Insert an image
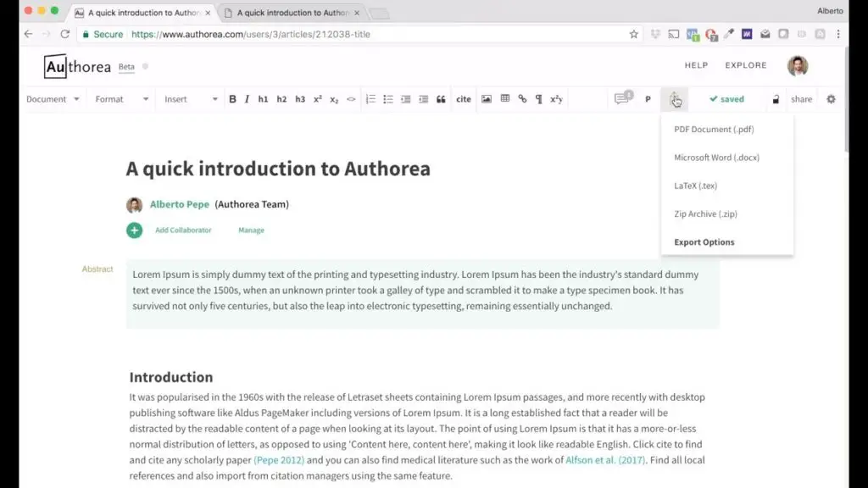 click(x=486, y=99)
